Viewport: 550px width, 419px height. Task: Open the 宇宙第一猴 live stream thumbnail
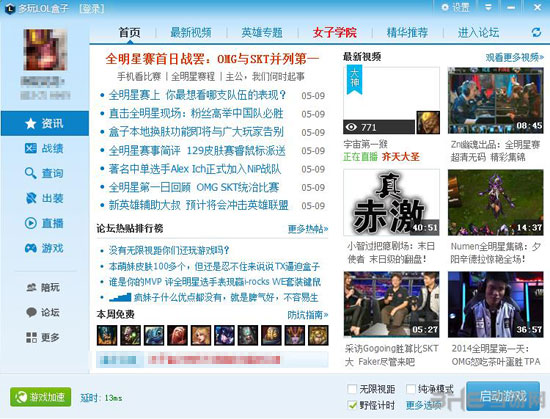tap(391, 101)
